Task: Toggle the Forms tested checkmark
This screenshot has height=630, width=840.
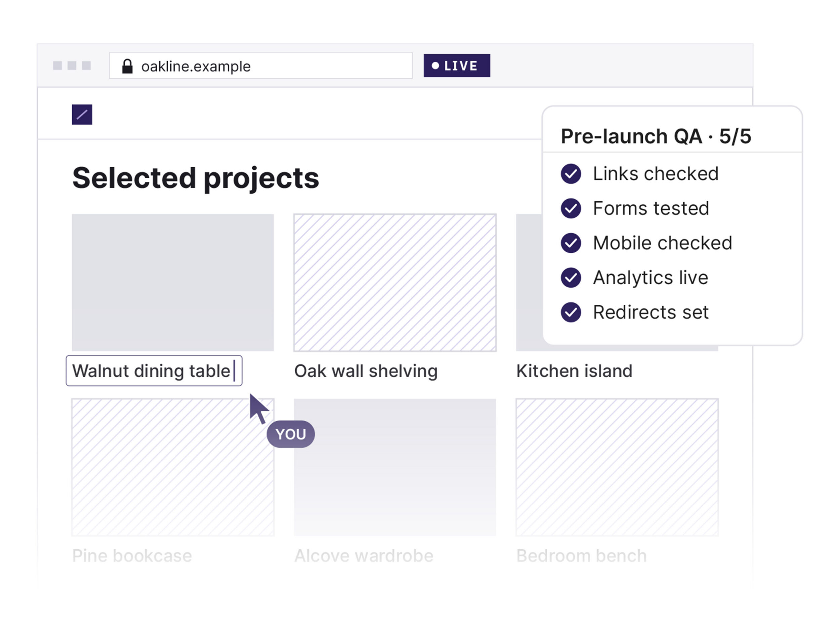Action: [571, 208]
